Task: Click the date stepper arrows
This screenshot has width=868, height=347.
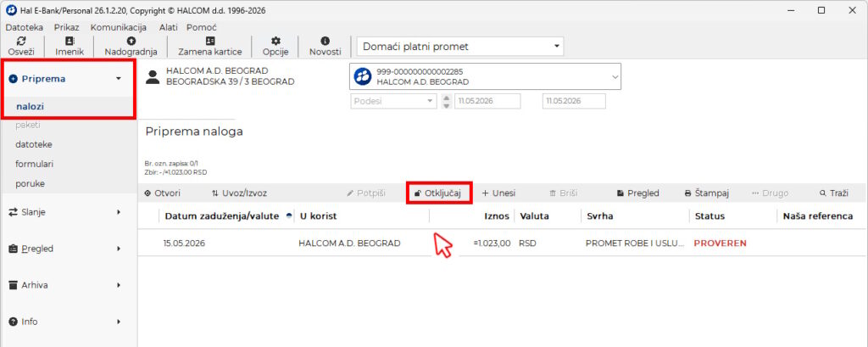Action: 447,102
